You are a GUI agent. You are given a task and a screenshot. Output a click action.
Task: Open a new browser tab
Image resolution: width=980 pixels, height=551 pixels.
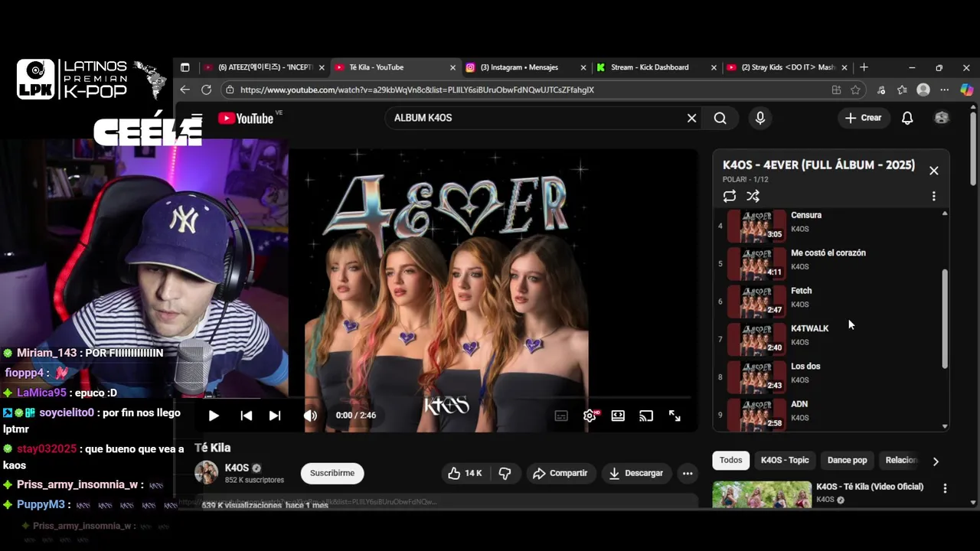click(x=864, y=67)
